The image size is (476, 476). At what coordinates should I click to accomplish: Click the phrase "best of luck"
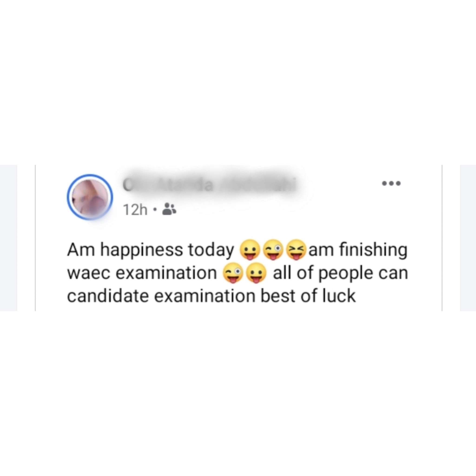coord(308,296)
